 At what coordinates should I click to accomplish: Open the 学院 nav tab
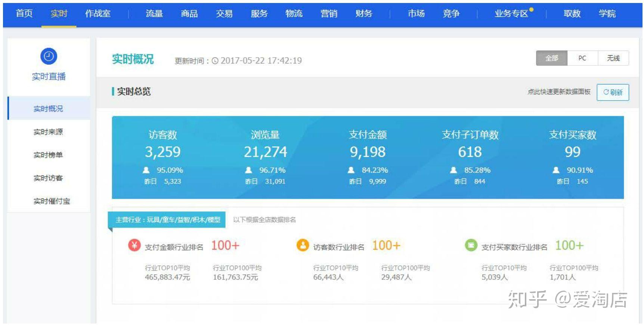pyautogui.click(x=607, y=14)
